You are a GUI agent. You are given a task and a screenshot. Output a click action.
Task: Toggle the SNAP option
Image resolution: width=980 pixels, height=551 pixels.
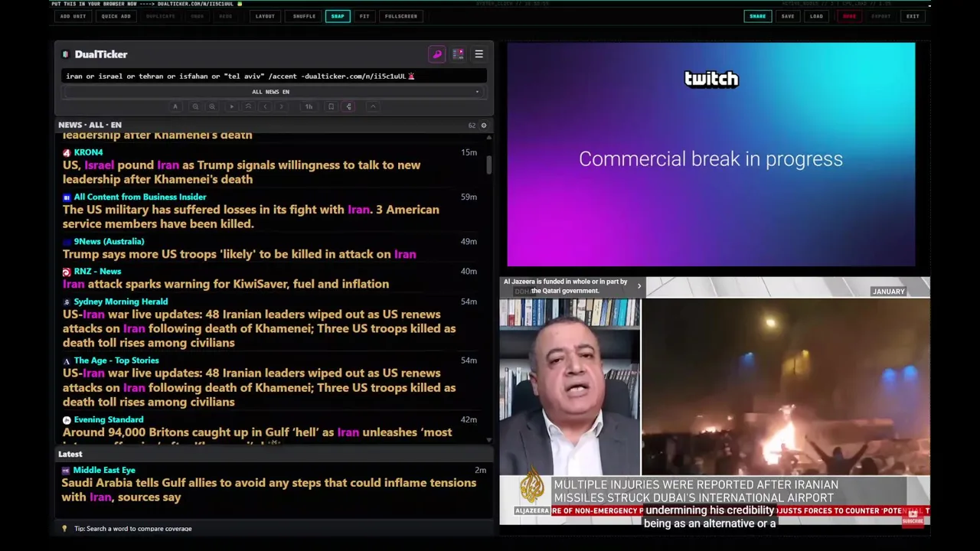click(x=338, y=16)
